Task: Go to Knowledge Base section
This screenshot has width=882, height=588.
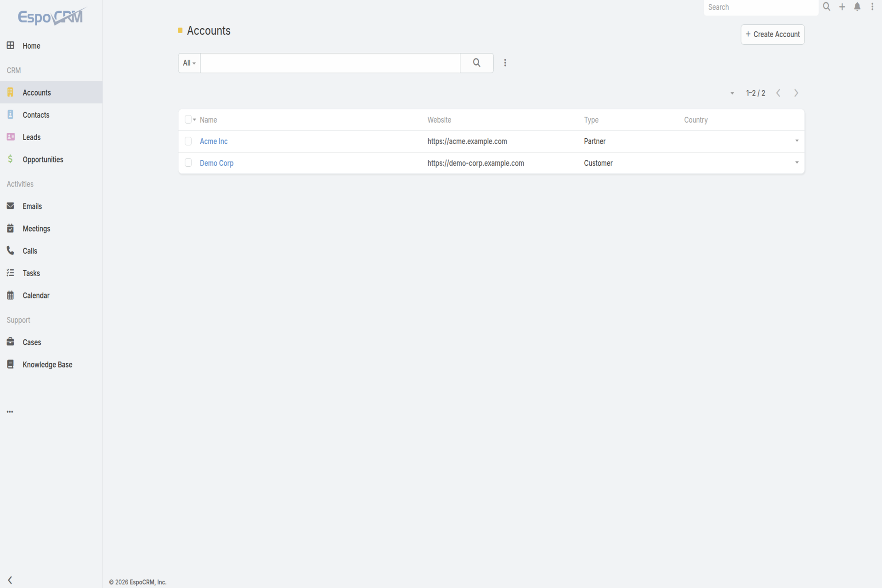Action: click(x=47, y=364)
